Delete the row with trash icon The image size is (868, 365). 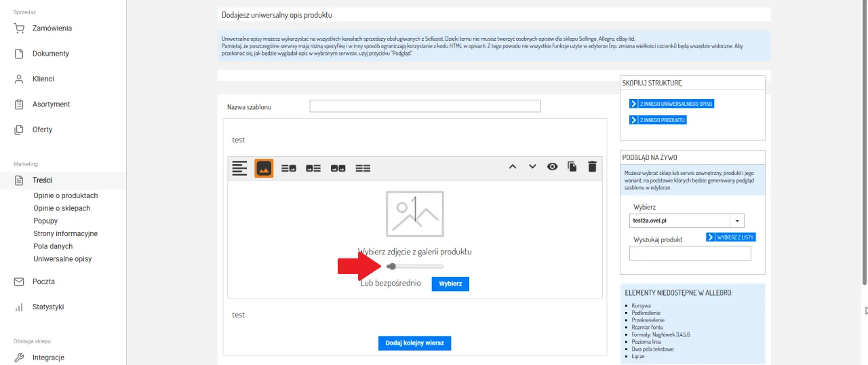[592, 167]
